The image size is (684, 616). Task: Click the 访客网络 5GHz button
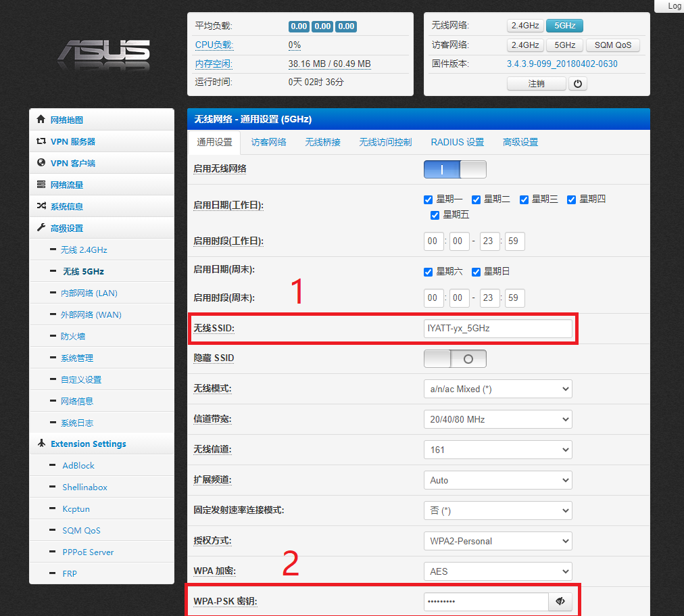pos(564,45)
